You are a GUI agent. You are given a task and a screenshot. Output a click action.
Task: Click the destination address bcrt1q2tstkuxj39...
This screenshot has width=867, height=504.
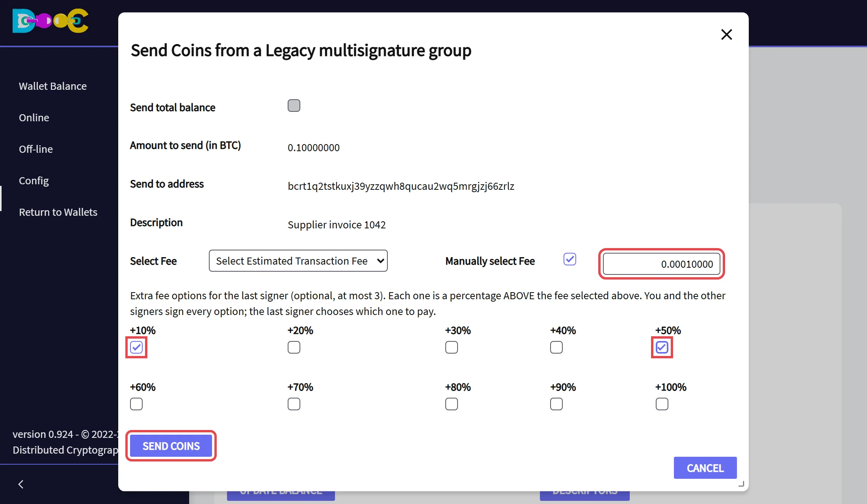[401, 186]
